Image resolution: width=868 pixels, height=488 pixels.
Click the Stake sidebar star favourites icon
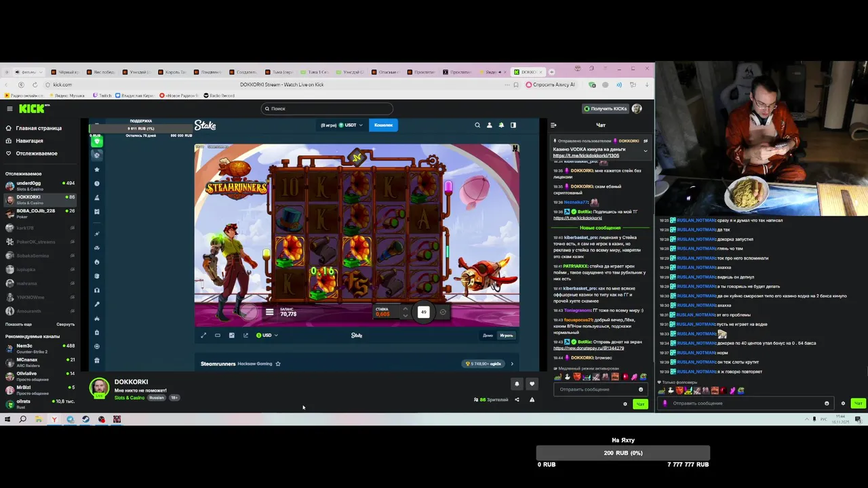[97, 169]
